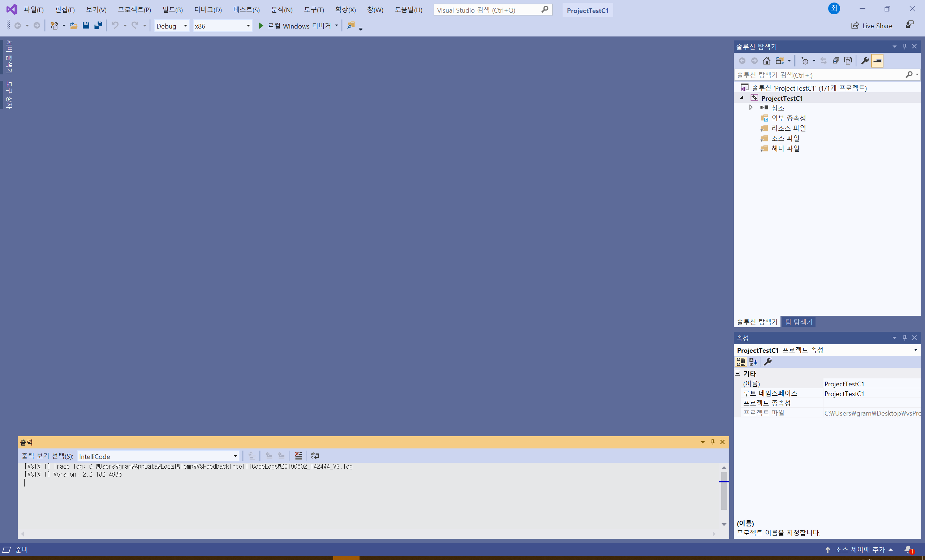Click the output panel vertical scrollbar thumb

coord(724,491)
